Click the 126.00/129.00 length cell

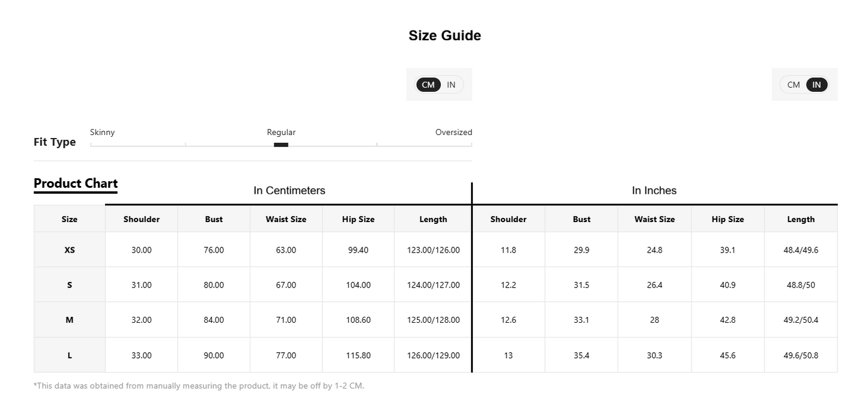433,355
